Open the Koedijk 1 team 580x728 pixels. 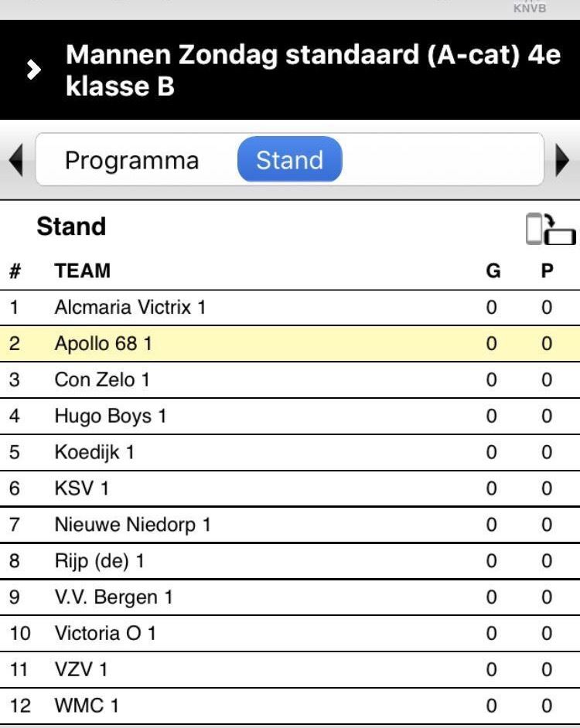click(290, 452)
